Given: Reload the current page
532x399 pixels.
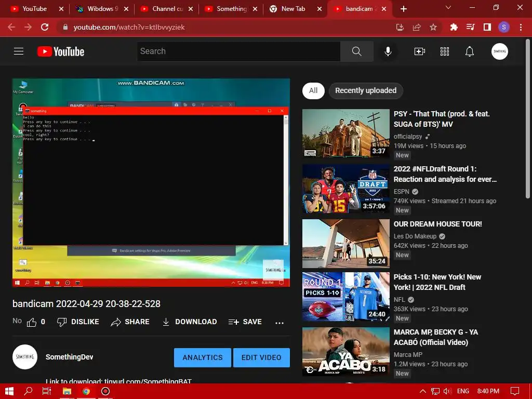Looking at the screenshot, I should 45,27.
